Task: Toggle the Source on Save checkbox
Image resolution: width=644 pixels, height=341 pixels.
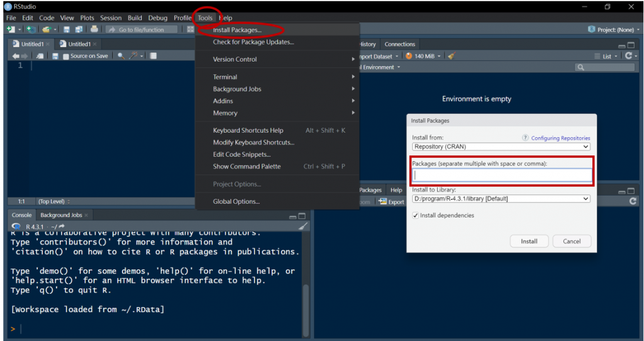Action: [65, 56]
